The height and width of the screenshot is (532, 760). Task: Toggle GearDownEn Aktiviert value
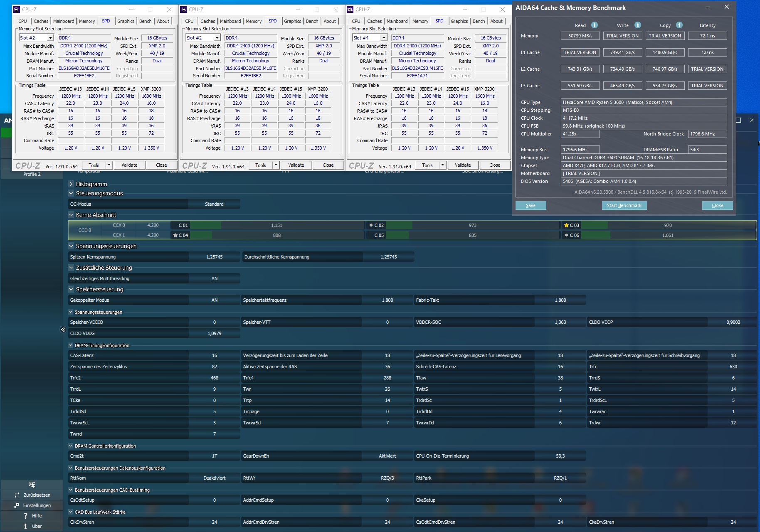point(387,456)
